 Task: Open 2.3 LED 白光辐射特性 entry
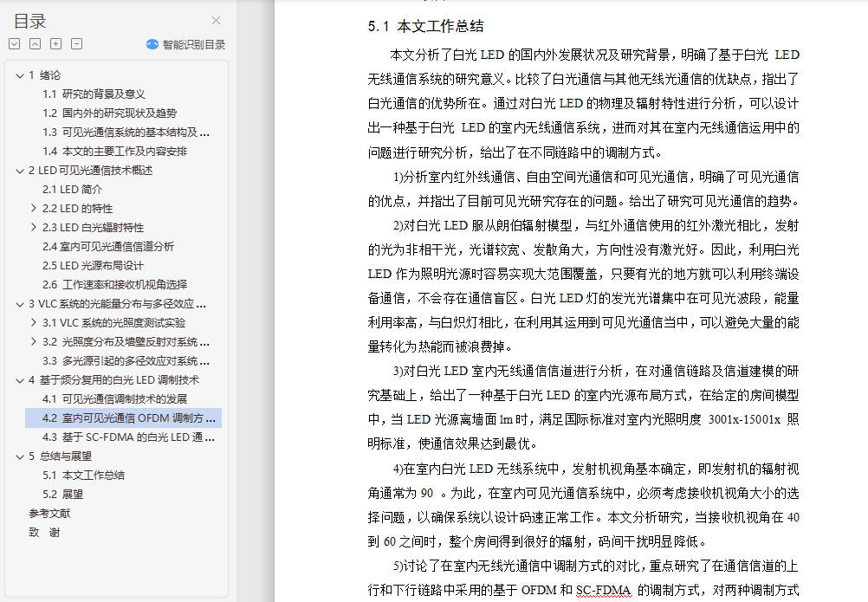[x=93, y=228]
